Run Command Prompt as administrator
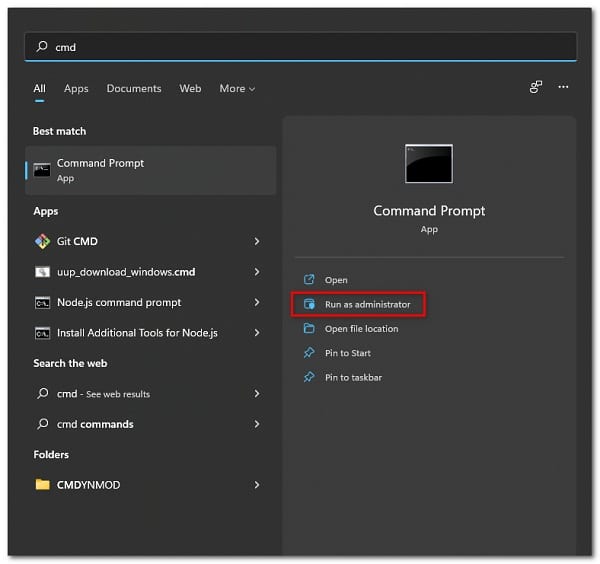The image size is (600, 564). point(367,304)
